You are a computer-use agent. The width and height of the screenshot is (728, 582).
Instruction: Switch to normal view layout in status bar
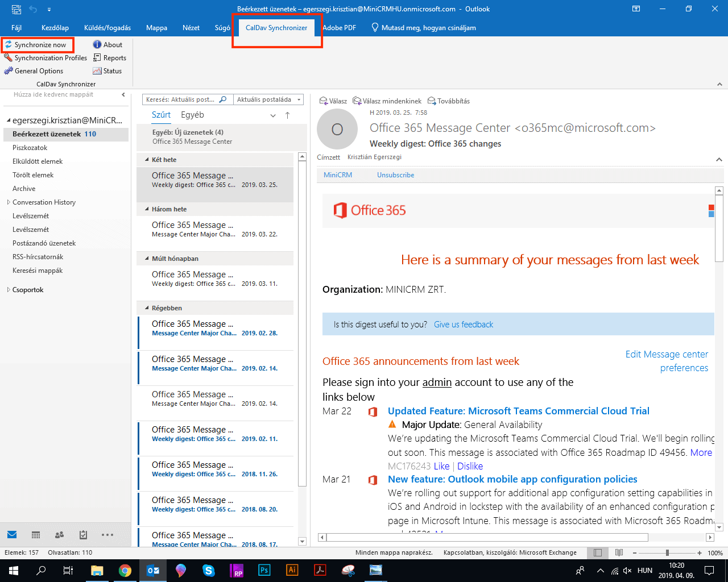[x=598, y=552]
